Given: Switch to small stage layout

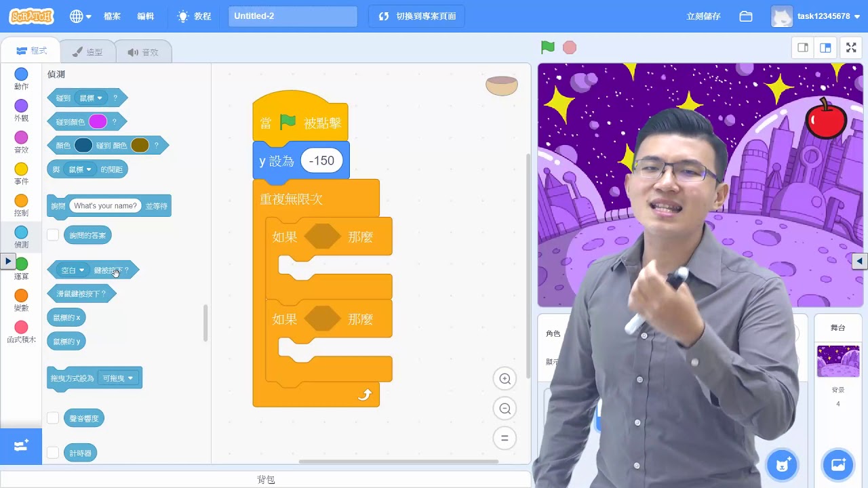Looking at the screenshot, I should coord(803,47).
